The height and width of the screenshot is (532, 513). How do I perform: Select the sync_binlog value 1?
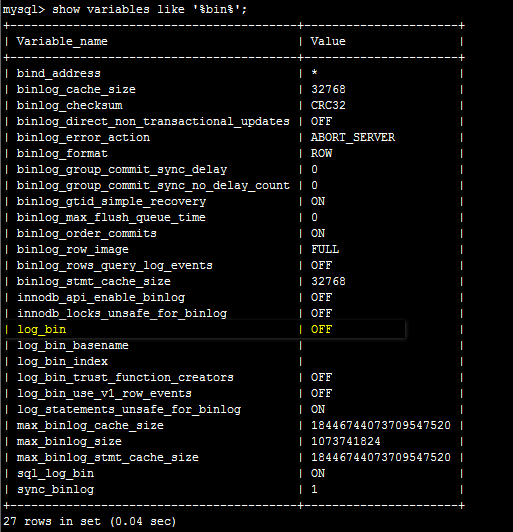point(315,490)
